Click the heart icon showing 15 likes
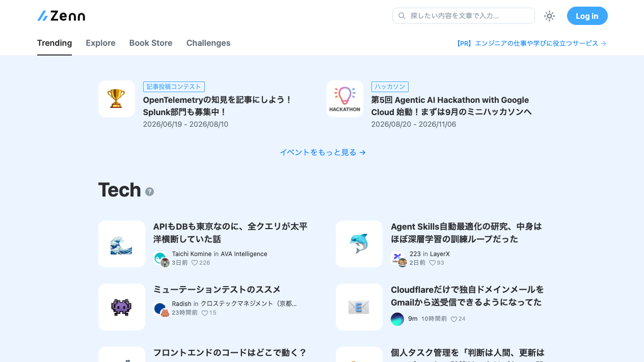 [x=205, y=313]
